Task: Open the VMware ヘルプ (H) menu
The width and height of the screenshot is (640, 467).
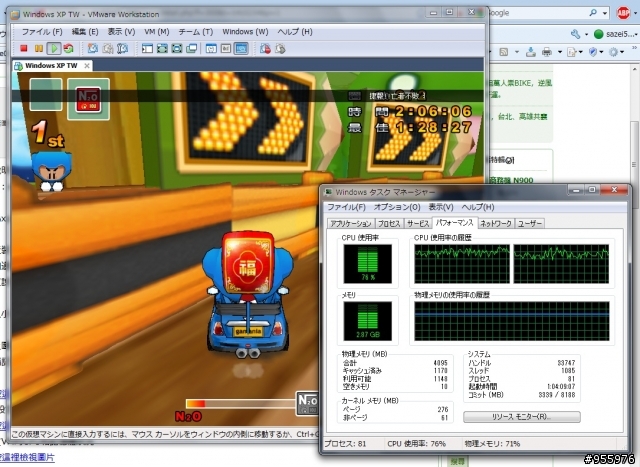Action: tap(295, 31)
